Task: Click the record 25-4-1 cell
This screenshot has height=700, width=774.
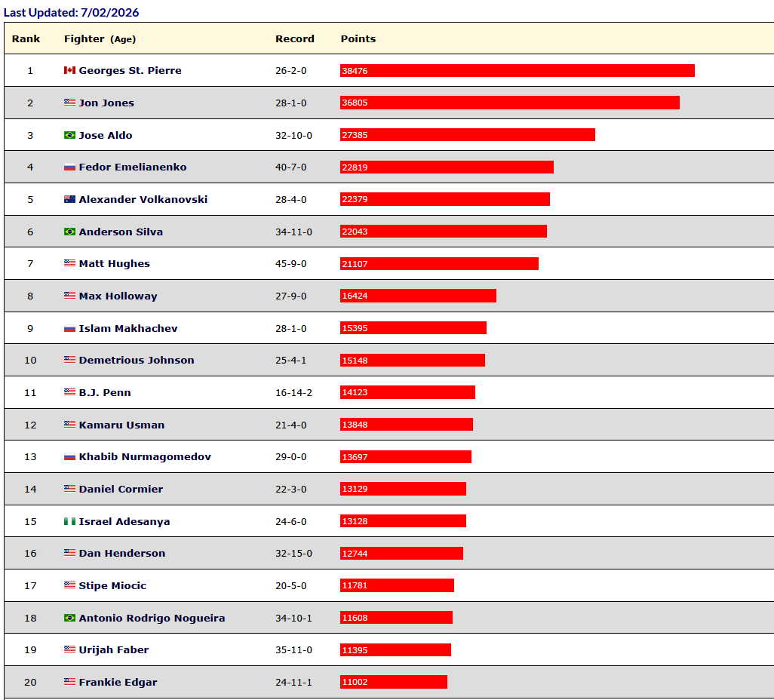Action: [290, 361]
